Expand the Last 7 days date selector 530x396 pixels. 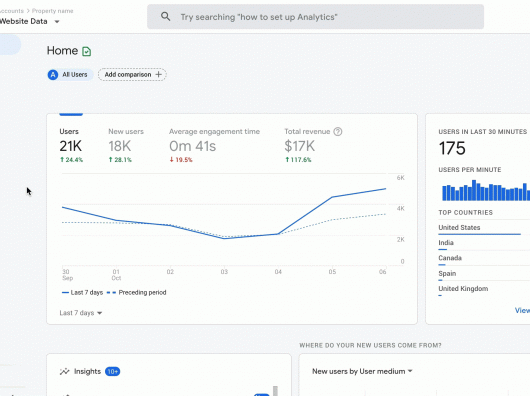point(81,313)
